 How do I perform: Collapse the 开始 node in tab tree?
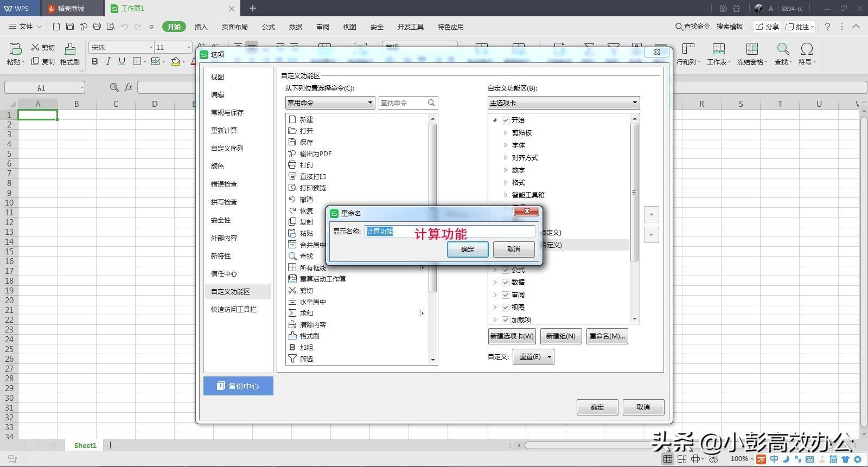[495, 120]
